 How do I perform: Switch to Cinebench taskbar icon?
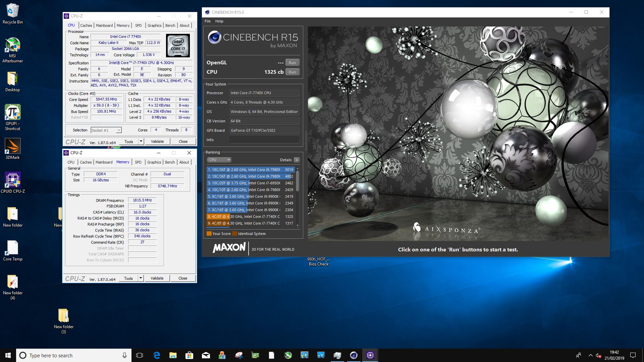coord(354,355)
